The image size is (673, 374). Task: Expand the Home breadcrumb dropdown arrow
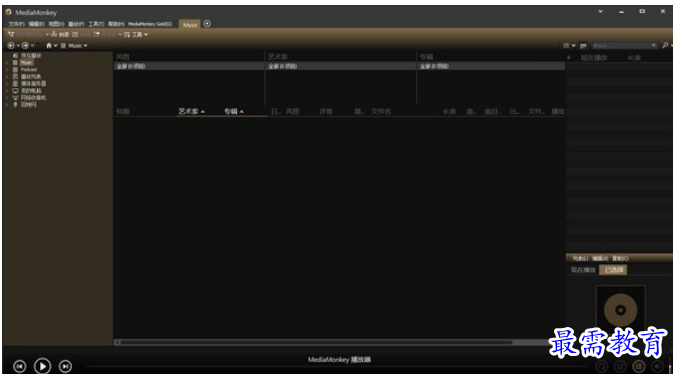(x=56, y=46)
